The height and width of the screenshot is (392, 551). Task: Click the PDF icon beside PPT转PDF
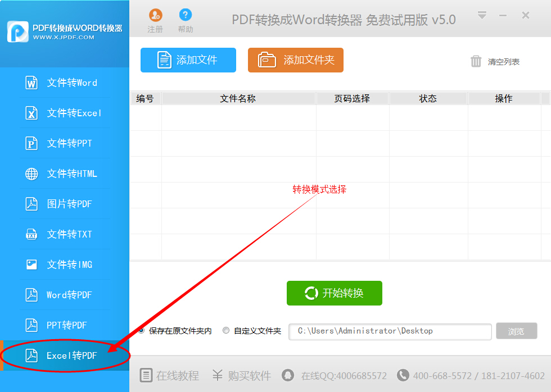pyautogui.click(x=31, y=325)
